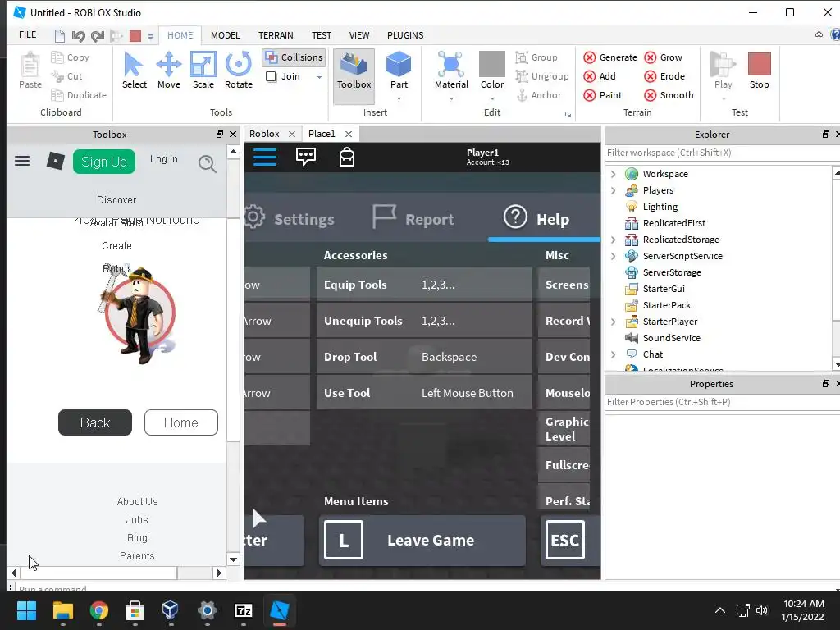Image resolution: width=840 pixels, height=630 pixels.
Task: Toggle Collisions option
Action: (294, 57)
